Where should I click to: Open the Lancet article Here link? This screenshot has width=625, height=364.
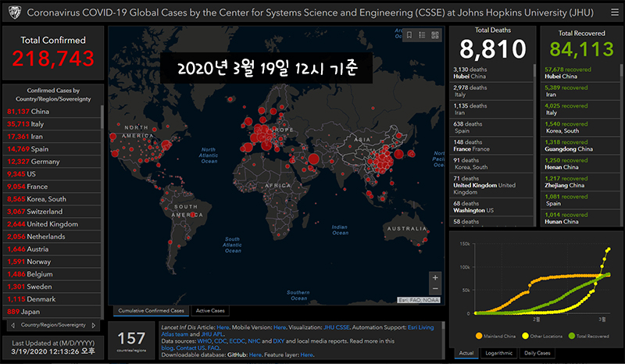coord(223,327)
